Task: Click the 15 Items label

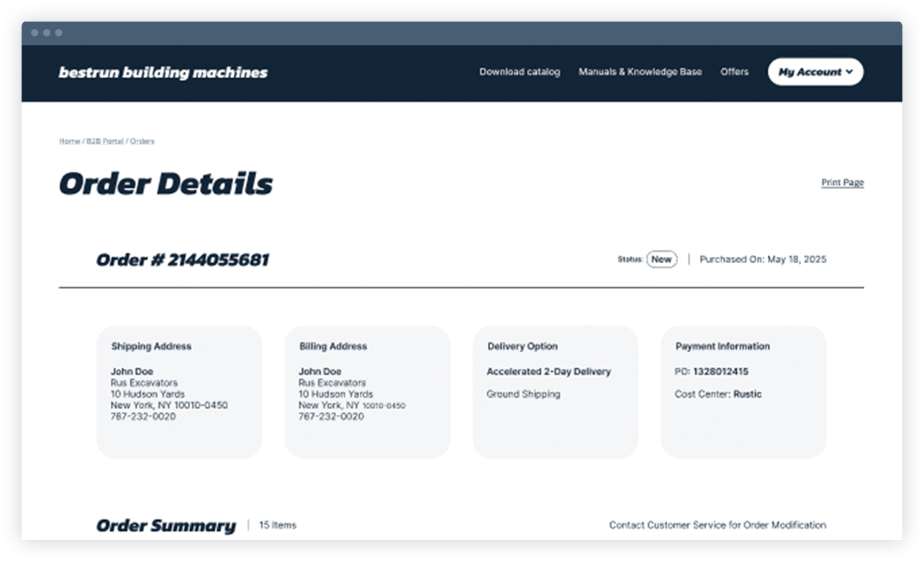Action: (278, 525)
